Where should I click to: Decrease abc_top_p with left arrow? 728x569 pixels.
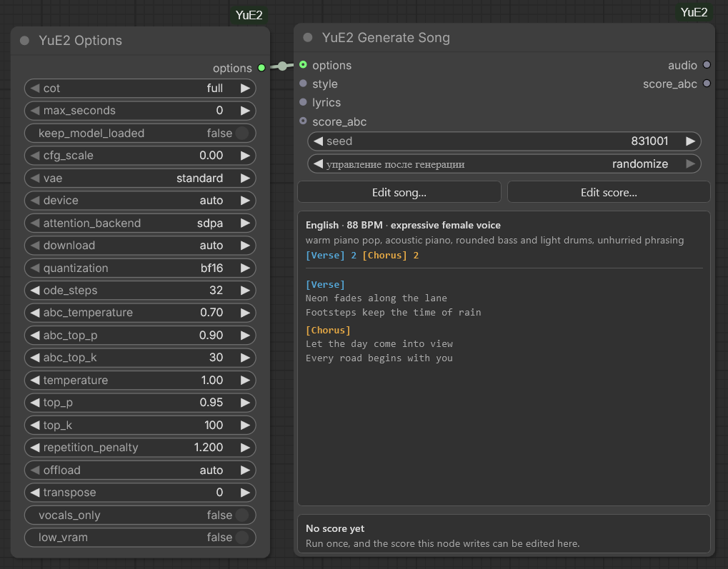point(35,335)
